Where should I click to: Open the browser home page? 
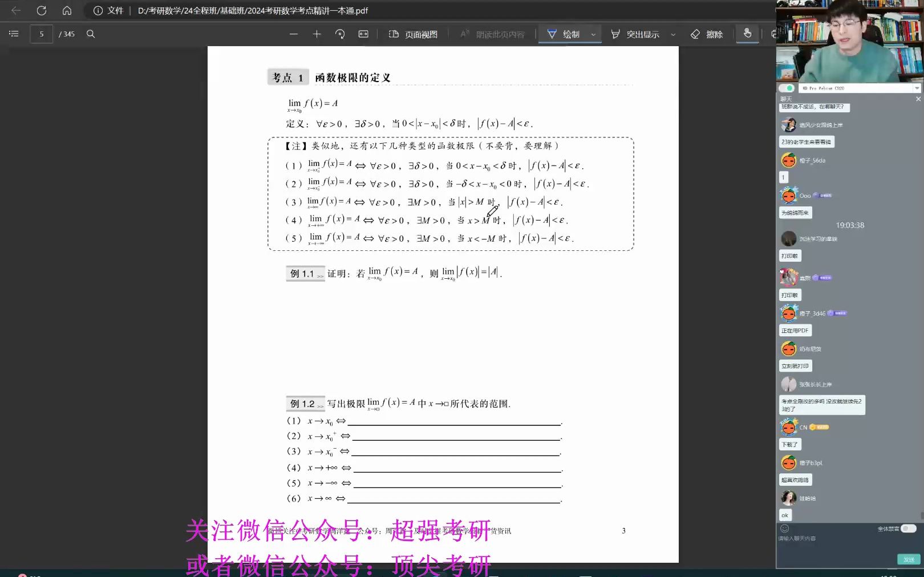point(67,10)
